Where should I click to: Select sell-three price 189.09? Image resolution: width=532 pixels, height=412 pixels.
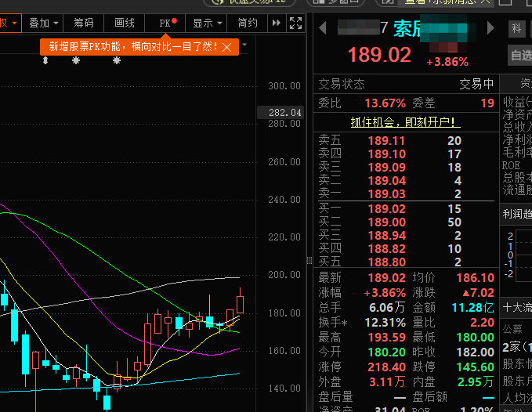pos(387,167)
